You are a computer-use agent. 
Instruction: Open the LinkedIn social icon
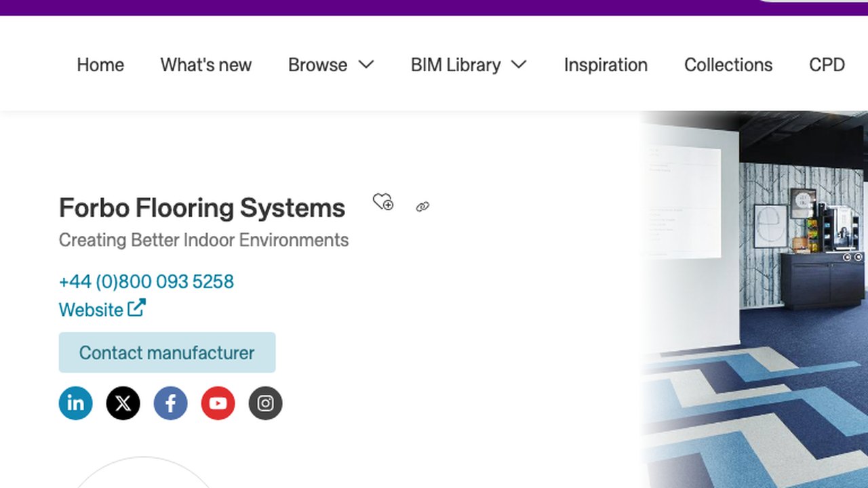(x=76, y=403)
